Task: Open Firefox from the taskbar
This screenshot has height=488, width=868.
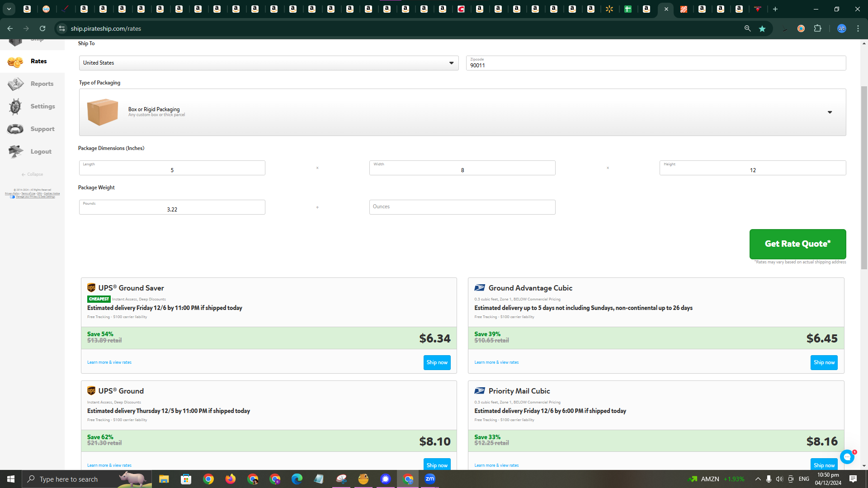Action: coord(231,479)
